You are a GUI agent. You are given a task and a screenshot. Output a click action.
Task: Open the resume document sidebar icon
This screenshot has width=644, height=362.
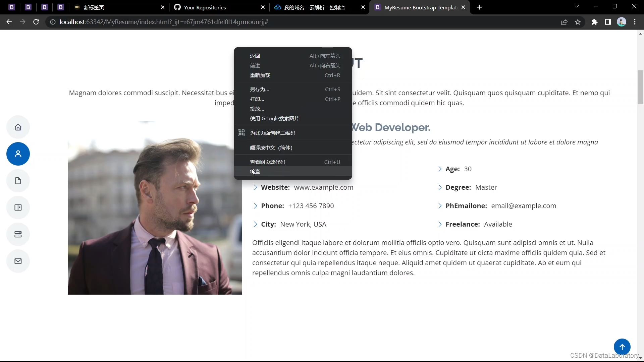pos(18,181)
